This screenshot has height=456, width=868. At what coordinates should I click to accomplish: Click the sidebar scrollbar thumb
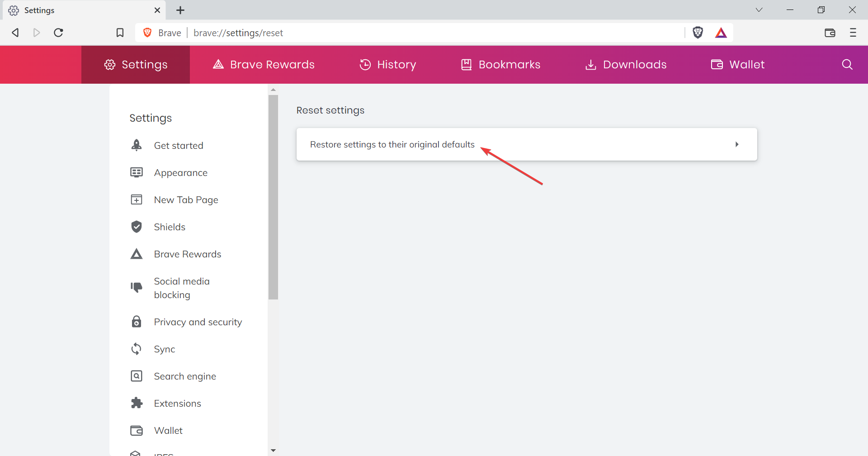(273, 197)
